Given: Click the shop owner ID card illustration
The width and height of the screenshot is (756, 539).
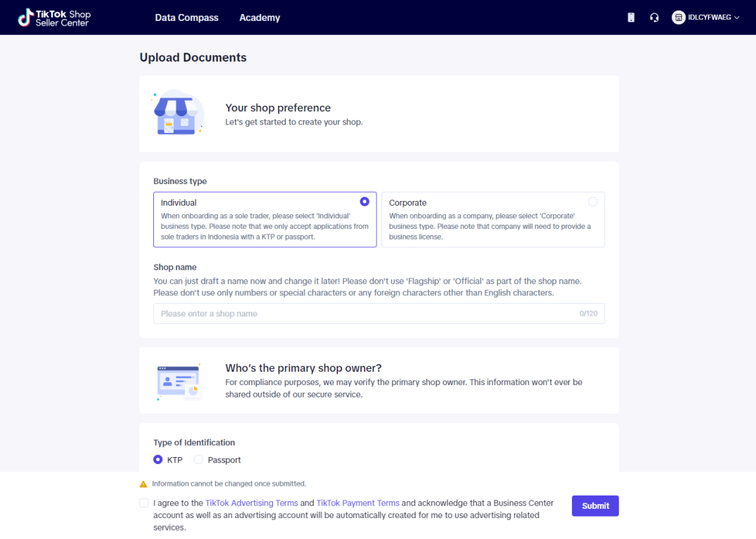Looking at the screenshot, I should click(178, 381).
